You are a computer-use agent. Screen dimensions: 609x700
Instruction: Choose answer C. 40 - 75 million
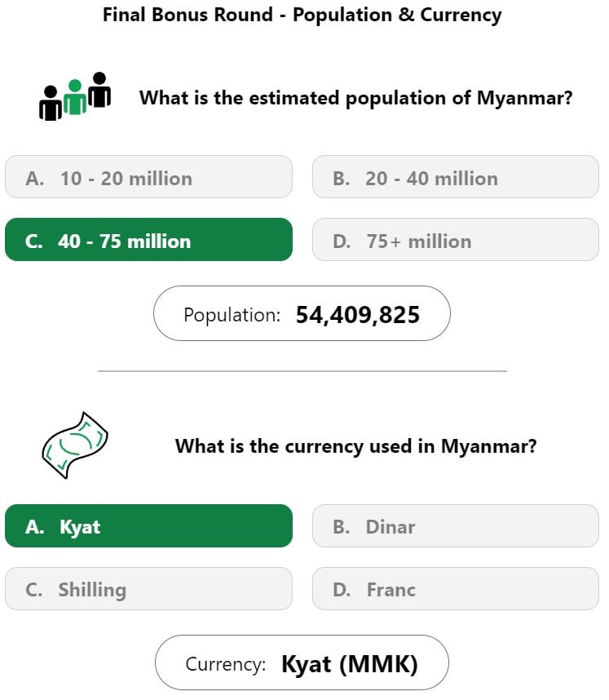(148, 240)
